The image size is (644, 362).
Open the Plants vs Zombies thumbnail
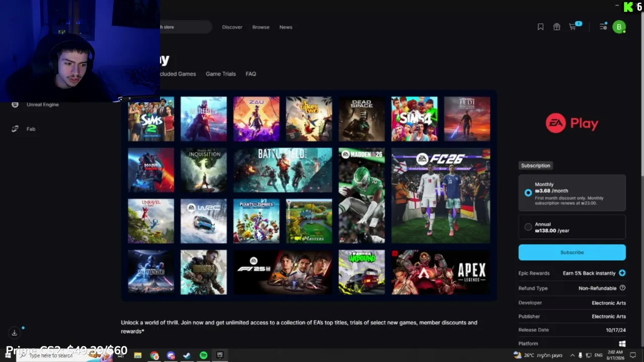[x=256, y=221]
